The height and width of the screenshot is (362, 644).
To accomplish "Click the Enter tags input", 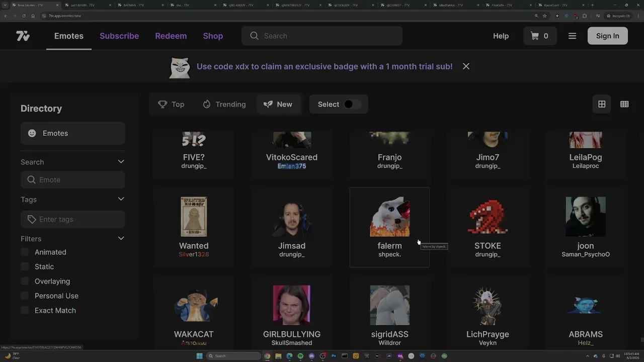I will click(x=73, y=219).
